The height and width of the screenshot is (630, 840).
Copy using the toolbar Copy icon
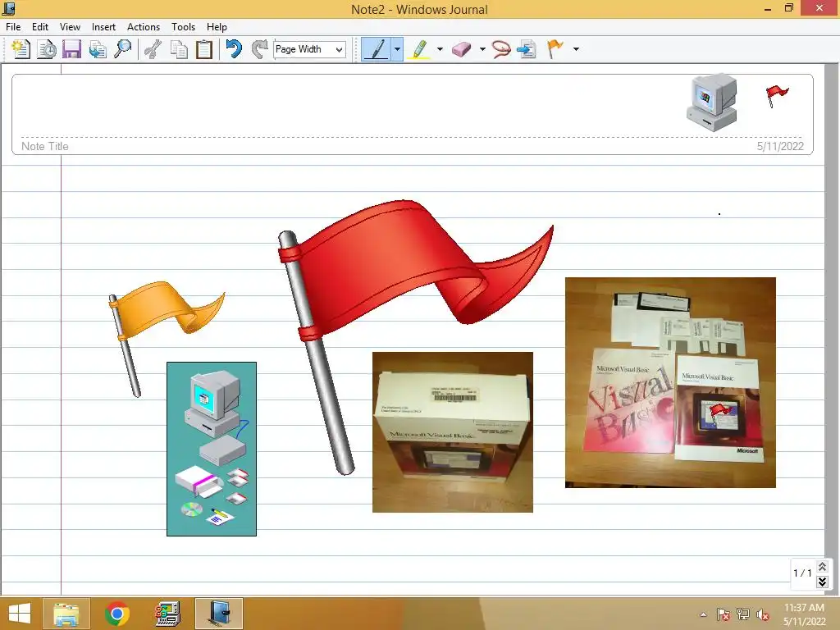pyautogui.click(x=179, y=49)
